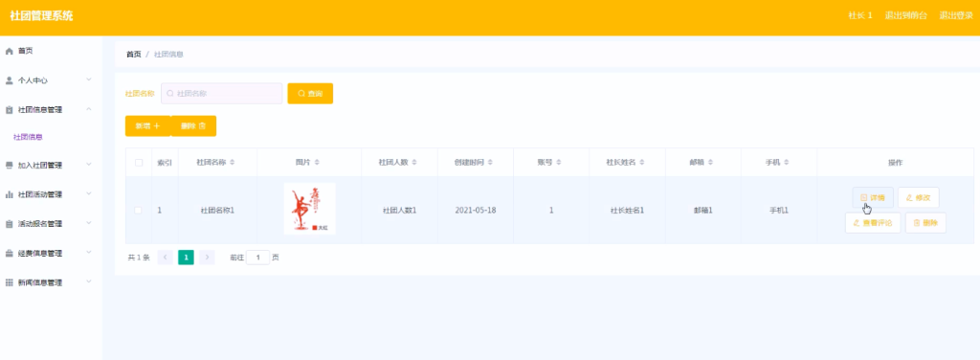Viewport: 980px width, 360px height.
Task: Expand the 社团活动管理 chevron
Action: pyautogui.click(x=89, y=194)
